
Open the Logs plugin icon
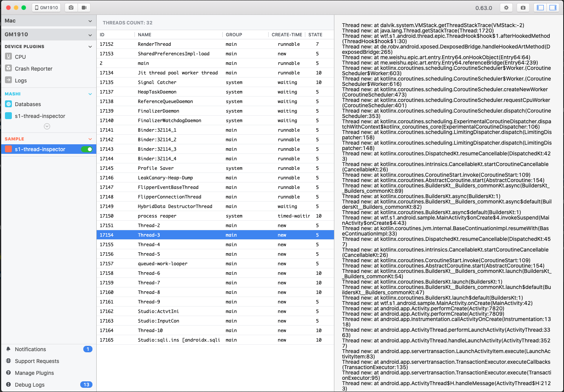coord(8,80)
